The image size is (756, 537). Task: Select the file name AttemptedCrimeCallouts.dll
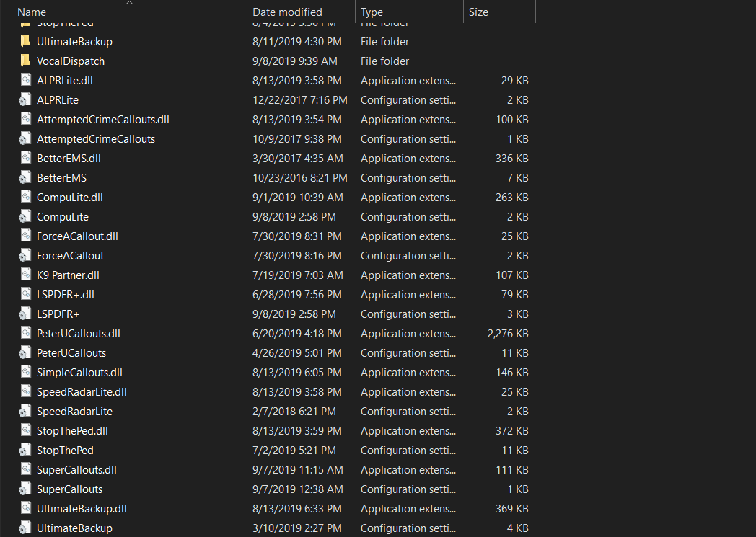pos(102,120)
